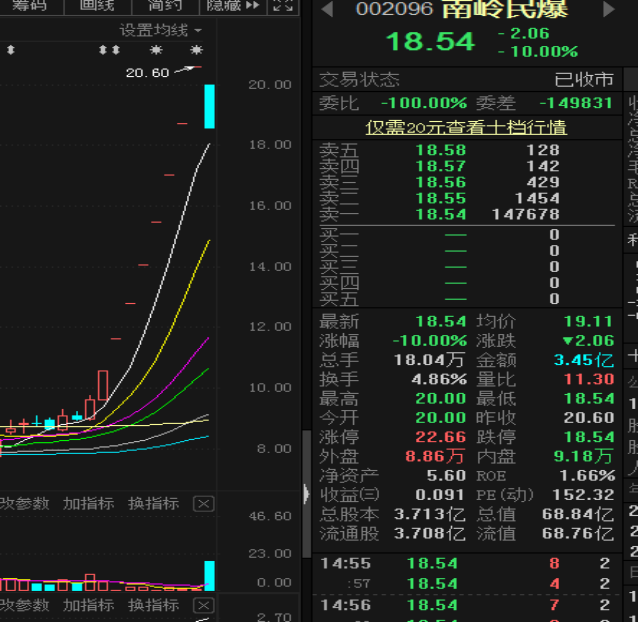Click the 昨收 value 20.60
The height and width of the screenshot is (623, 638).
coord(588,418)
